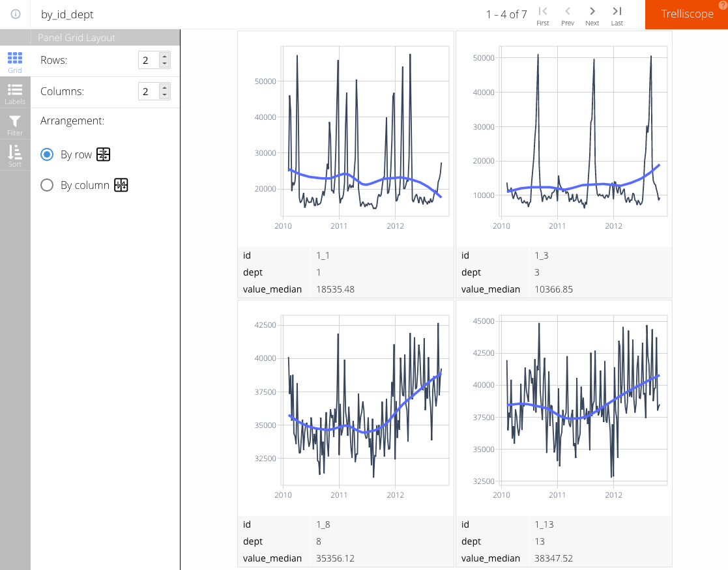728x570 pixels.
Task: Click the orange Trelliscope button
Action: (687, 14)
